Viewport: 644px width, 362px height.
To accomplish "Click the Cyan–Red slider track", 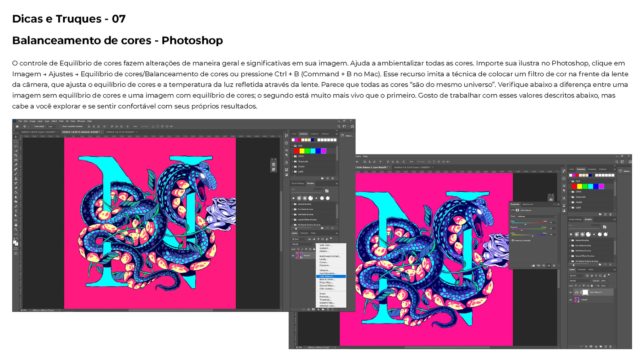I will pos(529,223).
